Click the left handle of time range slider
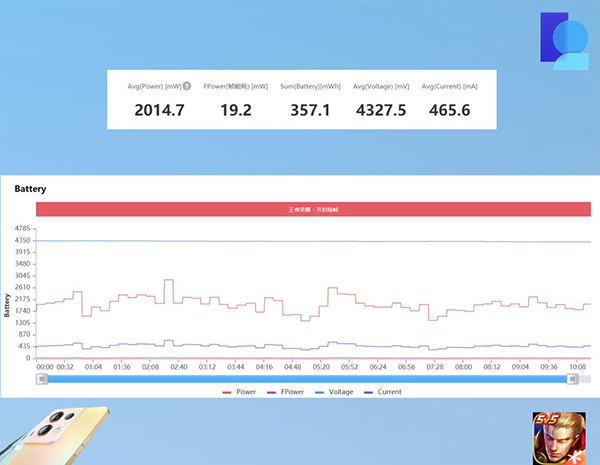This screenshot has width=600, height=465. click(40, 378)
